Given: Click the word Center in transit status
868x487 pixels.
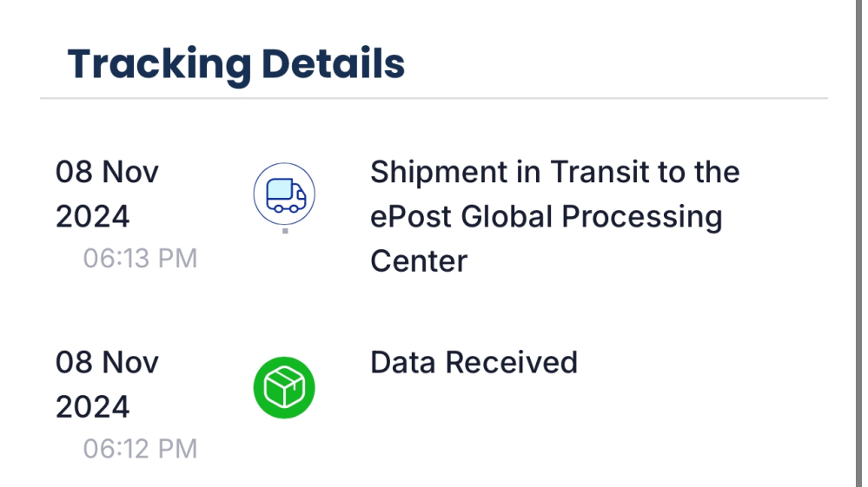Looking at the screenshot, I should (419, 261).
